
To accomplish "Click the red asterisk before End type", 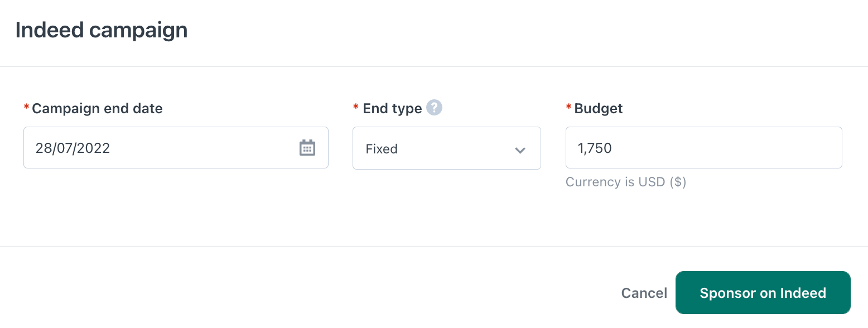I will pyautogui.click(x=356, y=107).
